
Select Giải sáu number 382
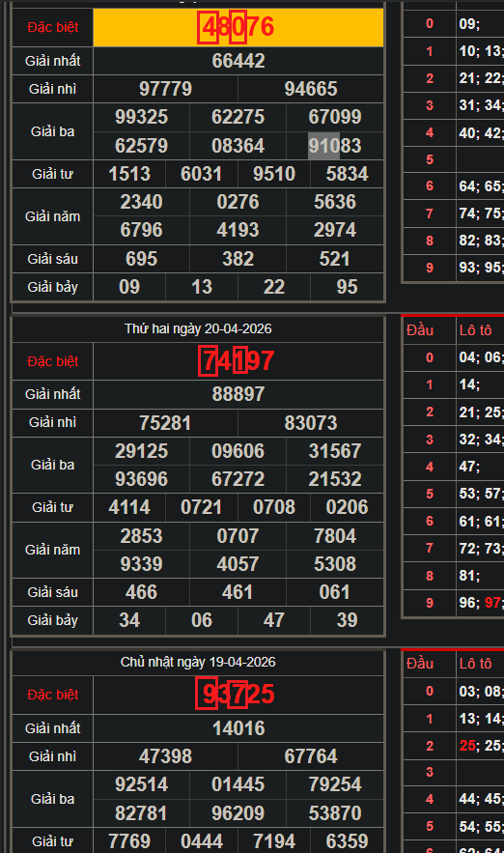click(238, 259)
